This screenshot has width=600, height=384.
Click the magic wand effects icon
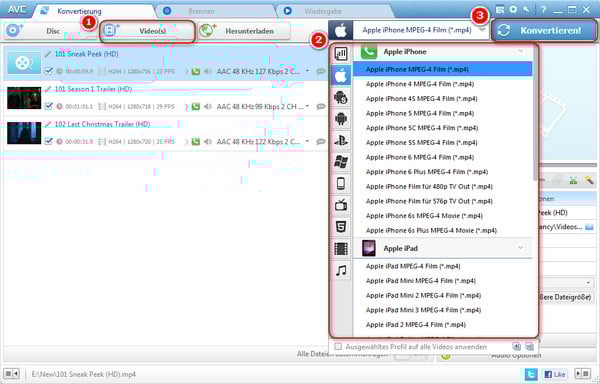(x=589, y=181)
